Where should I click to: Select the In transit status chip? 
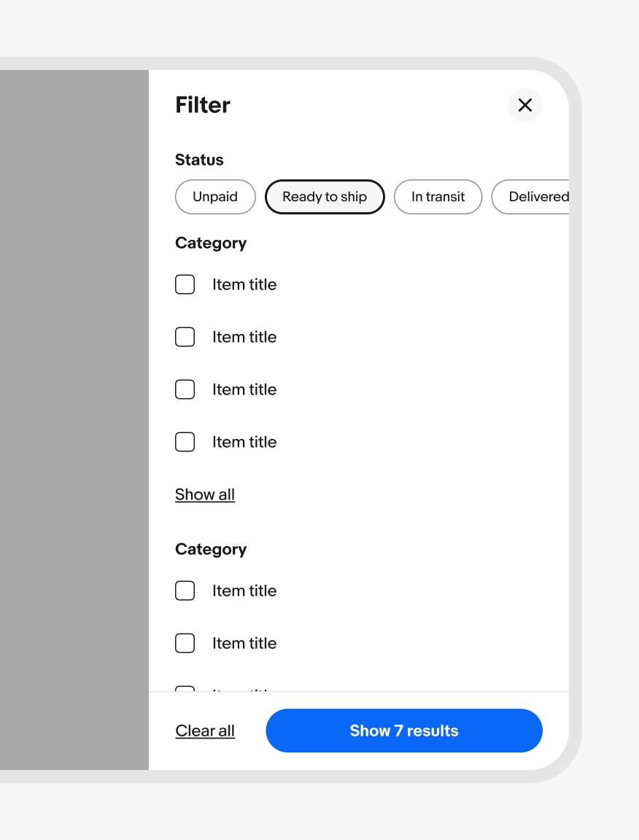pyautogui.click(x=438, y=197)
